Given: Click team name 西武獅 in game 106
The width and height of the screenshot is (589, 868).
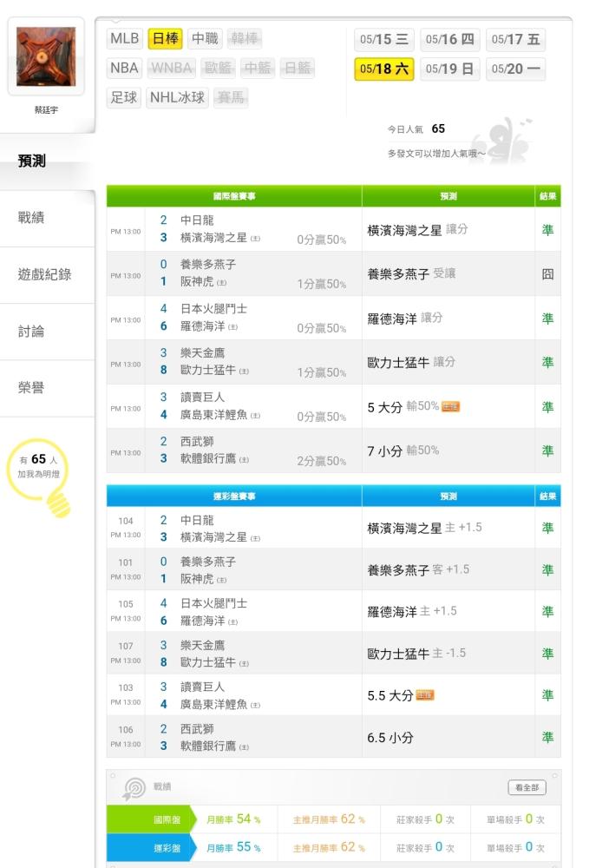Looking at the screenshot, I should (197, 729).
